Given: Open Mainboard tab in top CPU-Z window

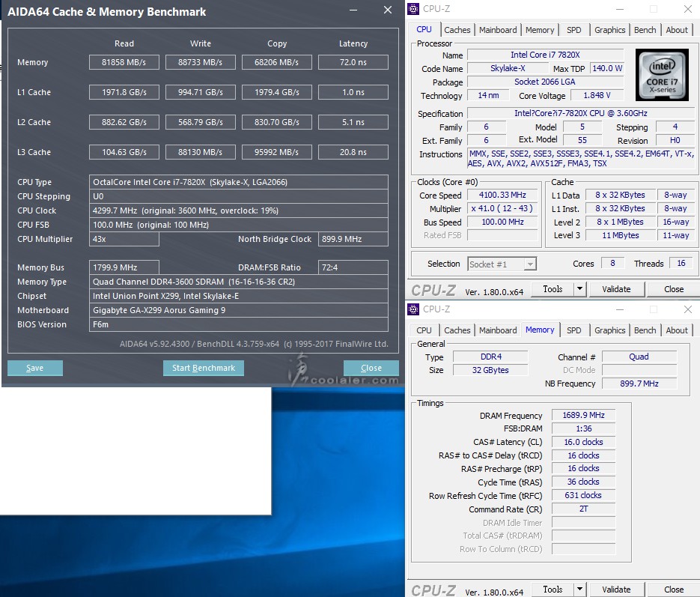Looking at the screenshot, I should [x=498, y=30].
